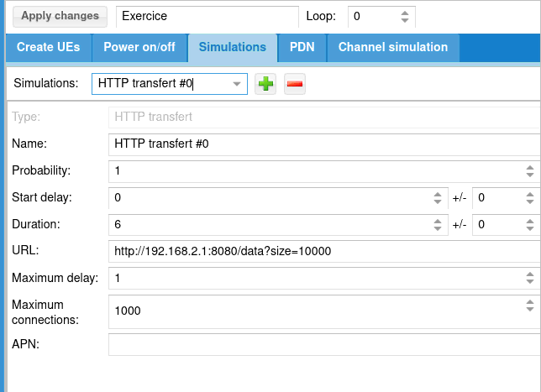Switch to the Create UEs tab
Screen dimensions: 541x392
click(48, 47)
